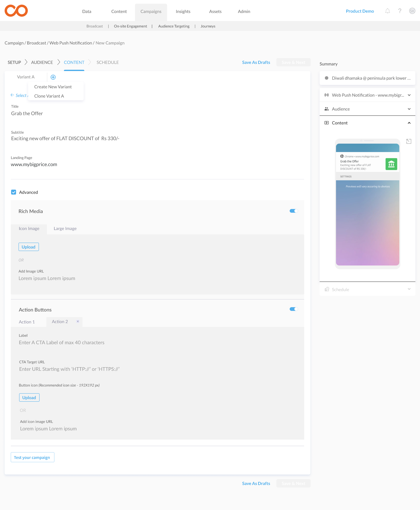This screenshot has width=420, height=510.
Task: Click the company infinity logo
Action: point(16,11)
